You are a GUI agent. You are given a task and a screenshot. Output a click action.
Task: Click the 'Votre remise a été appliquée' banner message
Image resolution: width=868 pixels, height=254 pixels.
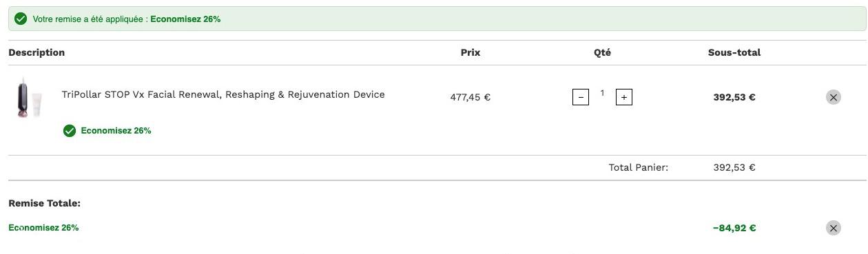point(127,19)
